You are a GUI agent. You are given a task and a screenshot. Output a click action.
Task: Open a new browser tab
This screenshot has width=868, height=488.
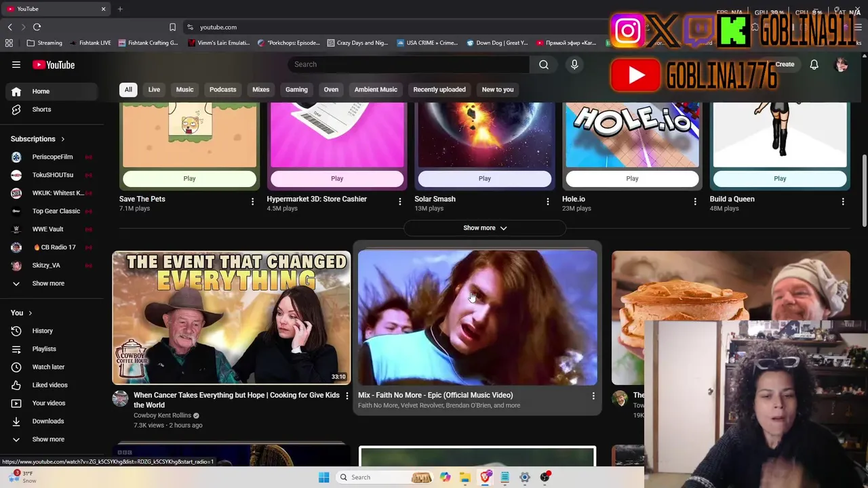[x=120, y=9]
